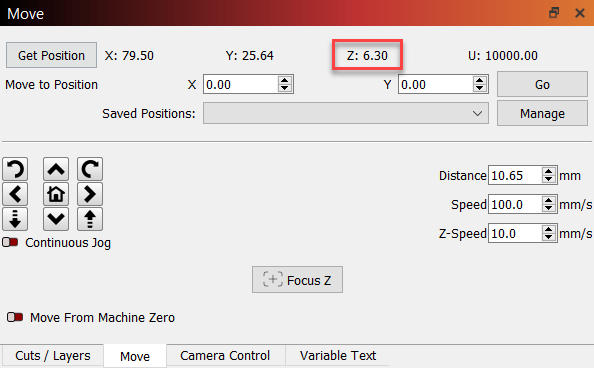Screen dimensions: 594x368
Task: Jog laser left with the left arrow
Action: pyautogui.click(x=15, y=194)
